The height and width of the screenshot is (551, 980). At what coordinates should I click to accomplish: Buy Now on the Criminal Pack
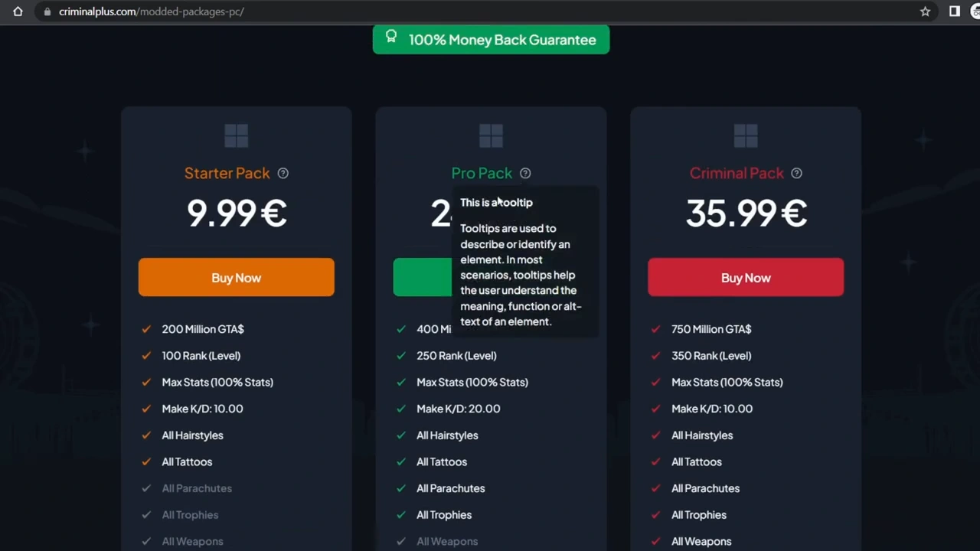(746, 277)
